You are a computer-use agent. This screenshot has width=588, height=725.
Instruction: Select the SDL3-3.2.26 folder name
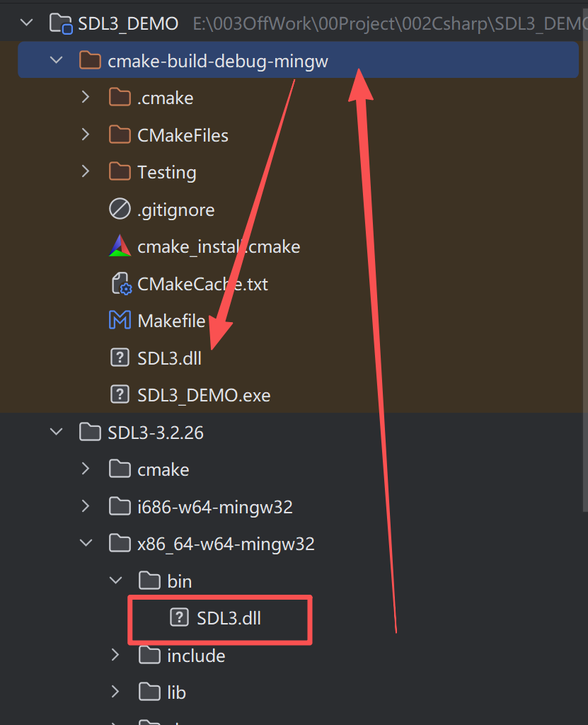156,433
